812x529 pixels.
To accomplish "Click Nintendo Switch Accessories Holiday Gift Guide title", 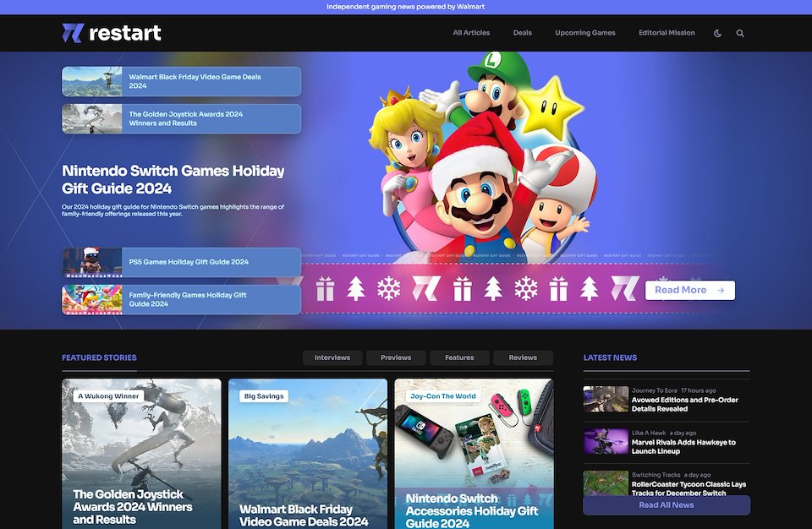I will pos(472,510).
